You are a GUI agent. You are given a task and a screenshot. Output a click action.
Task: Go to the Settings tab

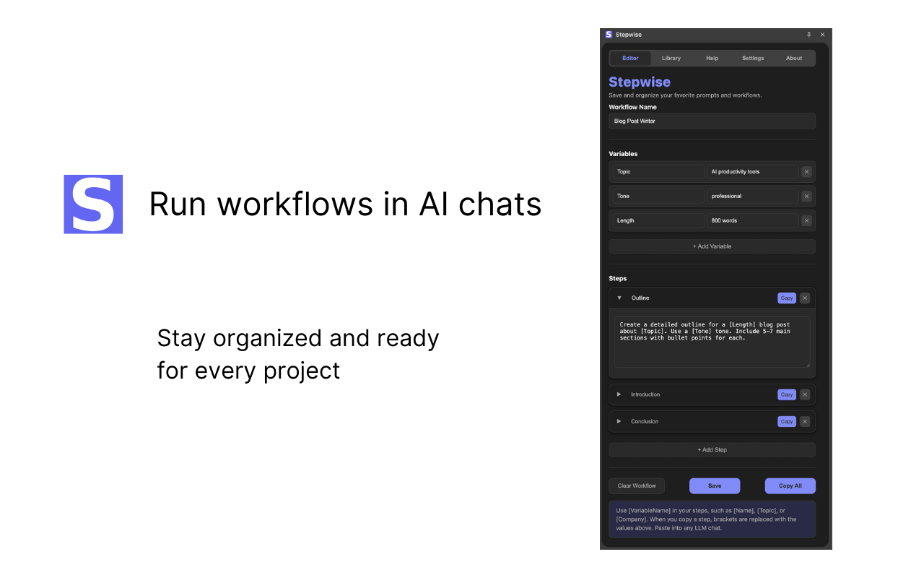point(753,58)
